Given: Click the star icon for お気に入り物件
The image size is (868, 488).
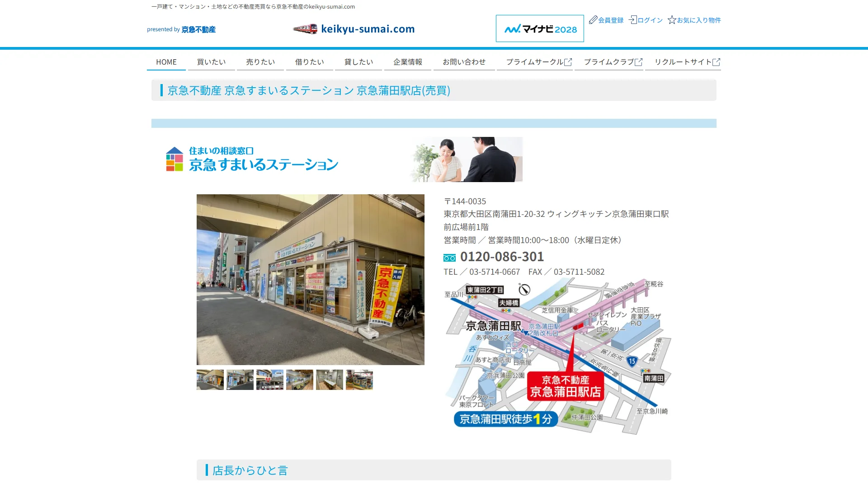Looking at the screenshot, I should (x=672, y=20).
